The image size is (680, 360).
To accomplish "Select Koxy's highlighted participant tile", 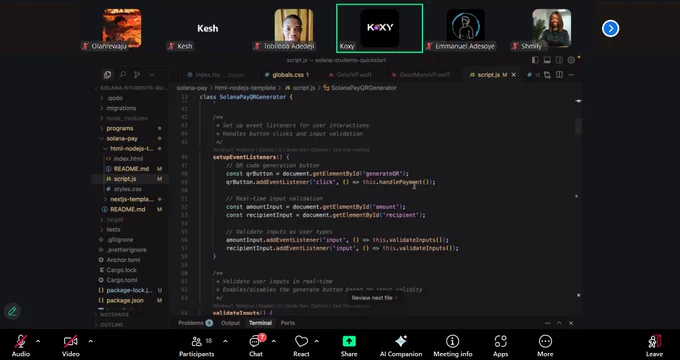I will (379, 28).
